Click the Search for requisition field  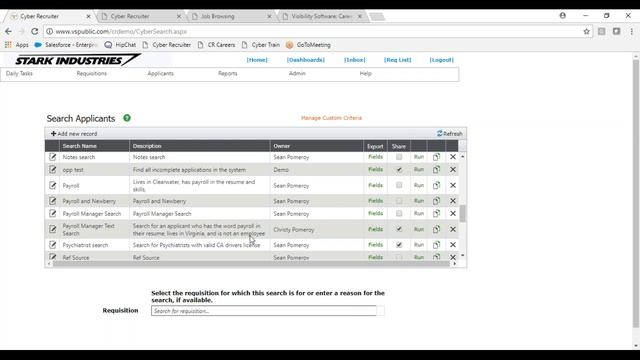click(x=264, y=311)
